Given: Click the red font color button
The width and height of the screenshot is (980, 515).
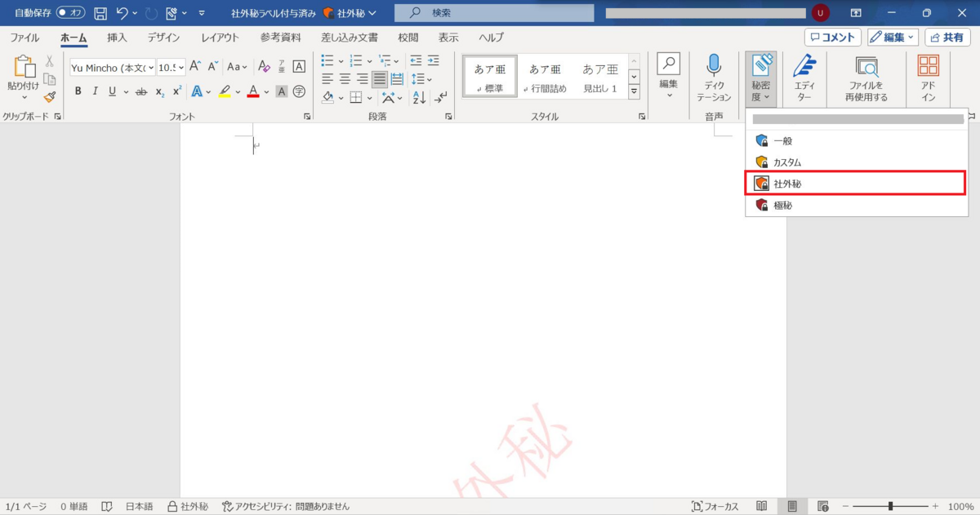Looking at the screenshot, I should click(x=253, y=91).
